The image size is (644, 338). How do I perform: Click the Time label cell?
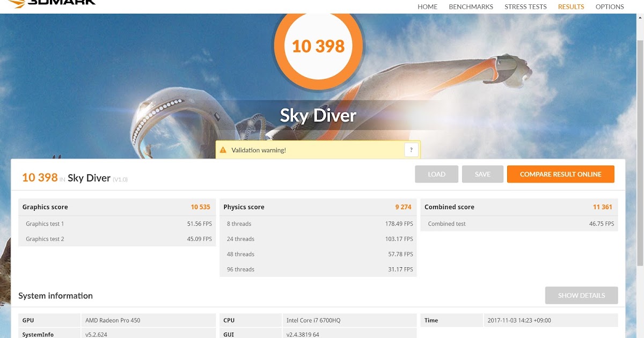[x=451, y=320]
